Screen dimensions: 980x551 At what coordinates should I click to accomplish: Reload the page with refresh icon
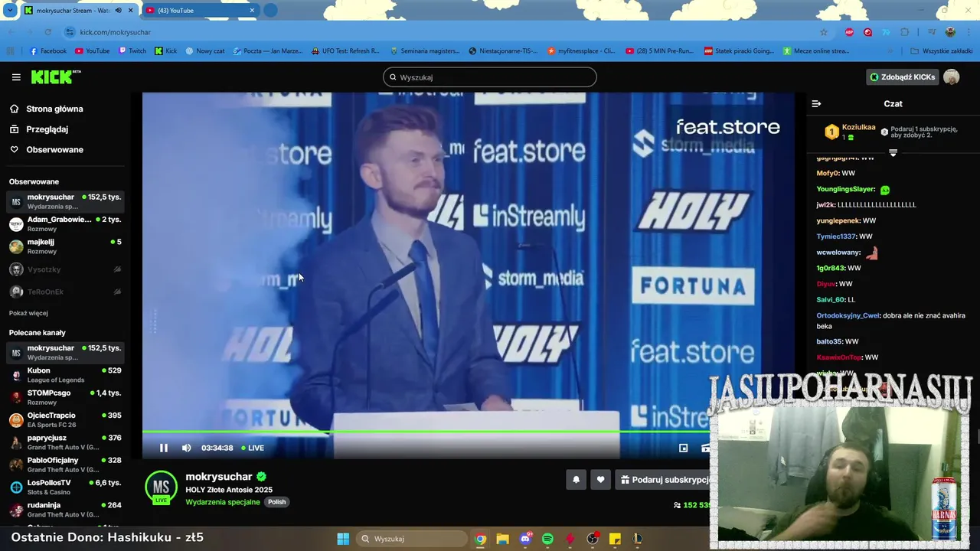point(47,32)
